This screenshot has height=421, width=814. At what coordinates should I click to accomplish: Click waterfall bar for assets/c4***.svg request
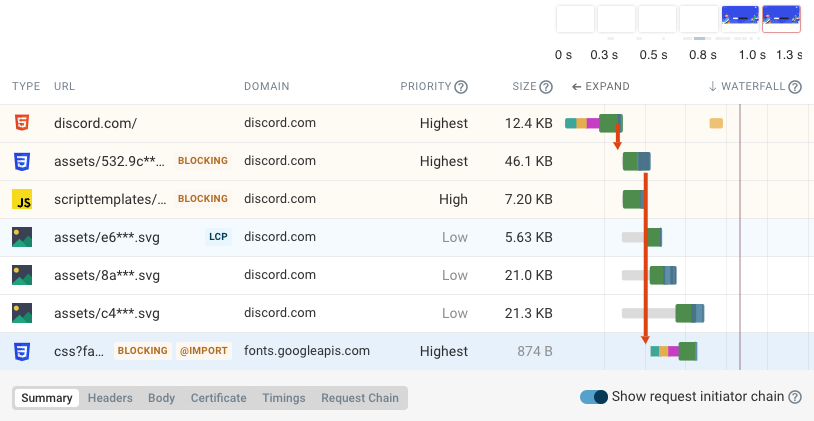coord(663,313)
